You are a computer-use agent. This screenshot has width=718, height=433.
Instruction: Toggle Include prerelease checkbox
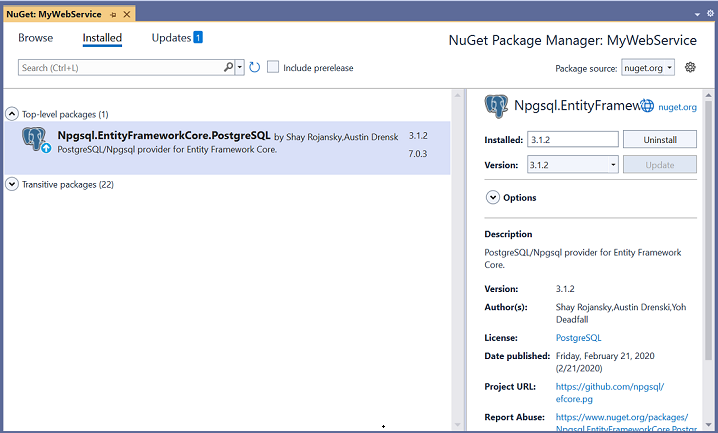(273, 67)
